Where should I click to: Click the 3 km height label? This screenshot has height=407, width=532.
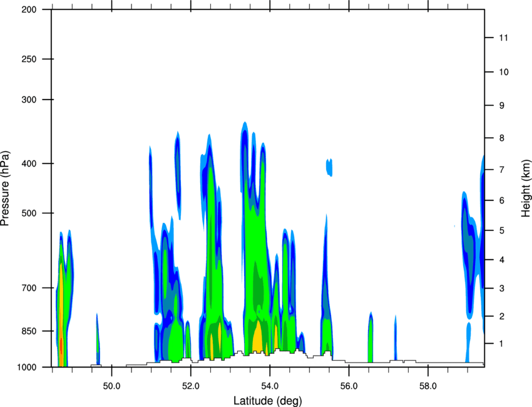pyautogui.click(x=502, y=289)
